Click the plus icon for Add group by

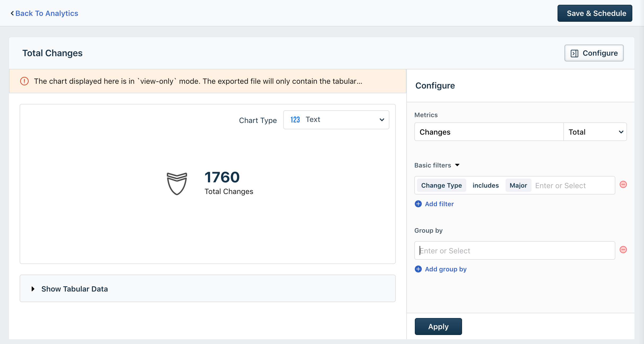click(x=418, y=269)
